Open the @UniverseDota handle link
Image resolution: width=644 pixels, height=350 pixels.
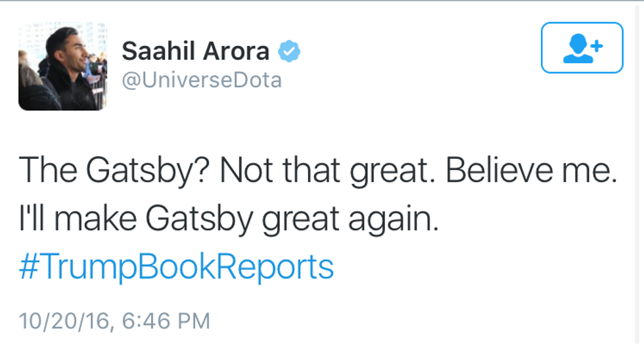pyautogui.click(x=202, y=81)
